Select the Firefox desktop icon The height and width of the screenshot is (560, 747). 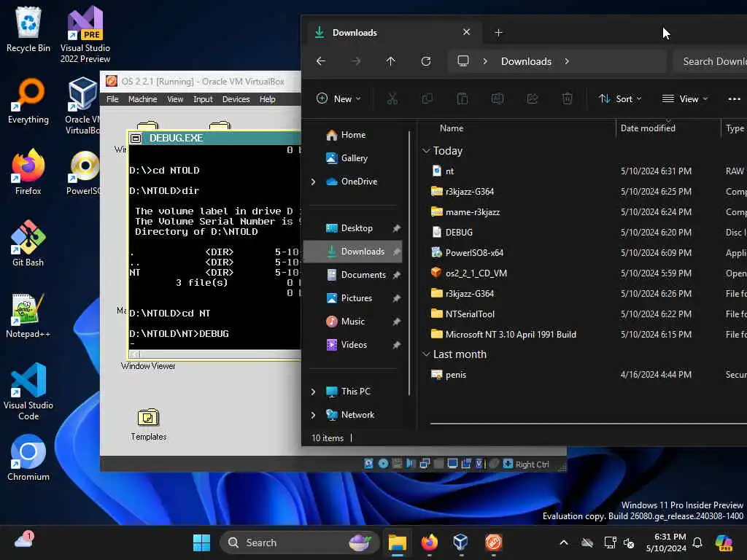[x=28, y=172]
